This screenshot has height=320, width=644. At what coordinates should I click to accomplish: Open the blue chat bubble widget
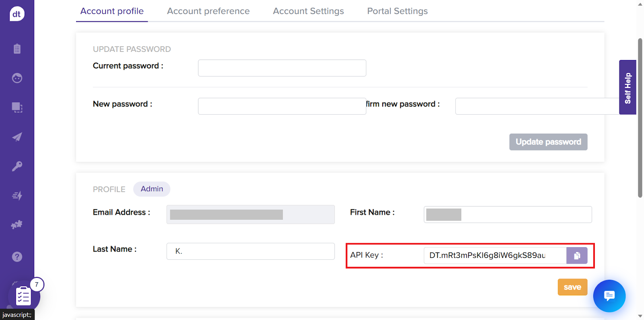609,296
